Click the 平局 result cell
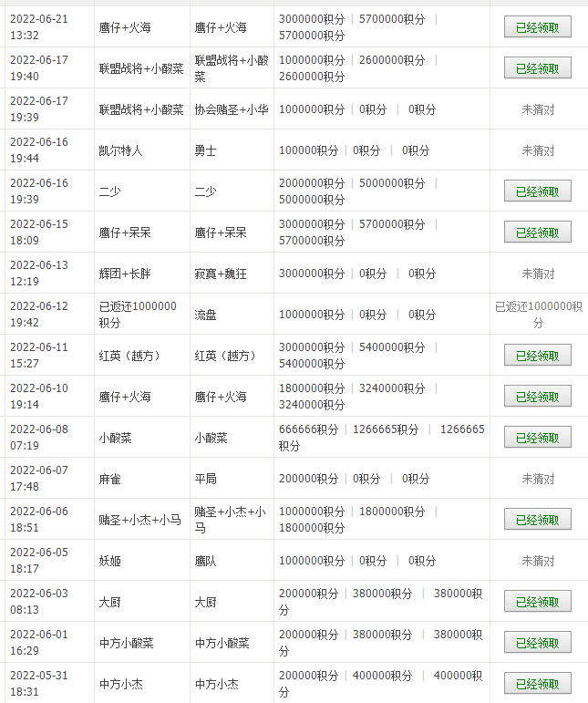The height and width of the screenshot is (703, 588). [205, 479]
